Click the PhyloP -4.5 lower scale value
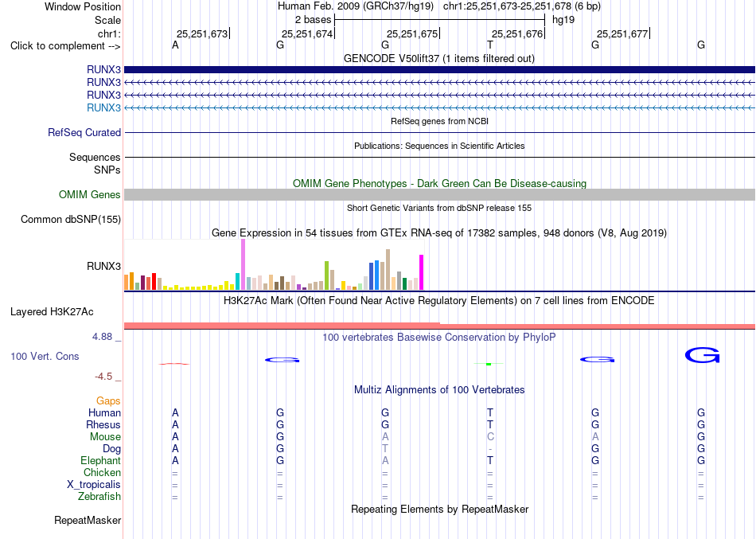756x539 pixels. click(103, 377)
